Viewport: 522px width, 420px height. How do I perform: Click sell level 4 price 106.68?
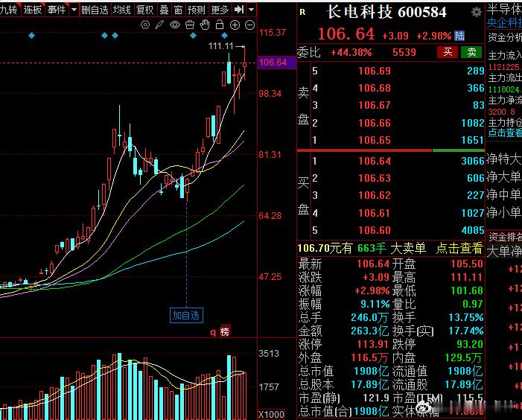(375, 88)
